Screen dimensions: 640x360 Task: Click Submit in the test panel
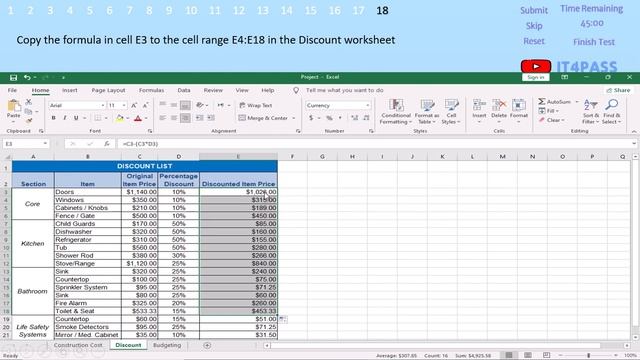pos(533,10)
